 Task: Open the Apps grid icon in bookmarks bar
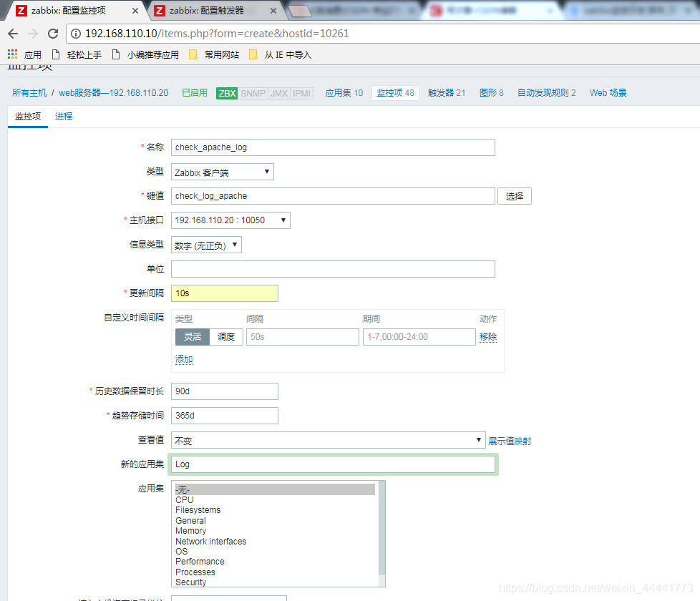[x=12, y=54]
